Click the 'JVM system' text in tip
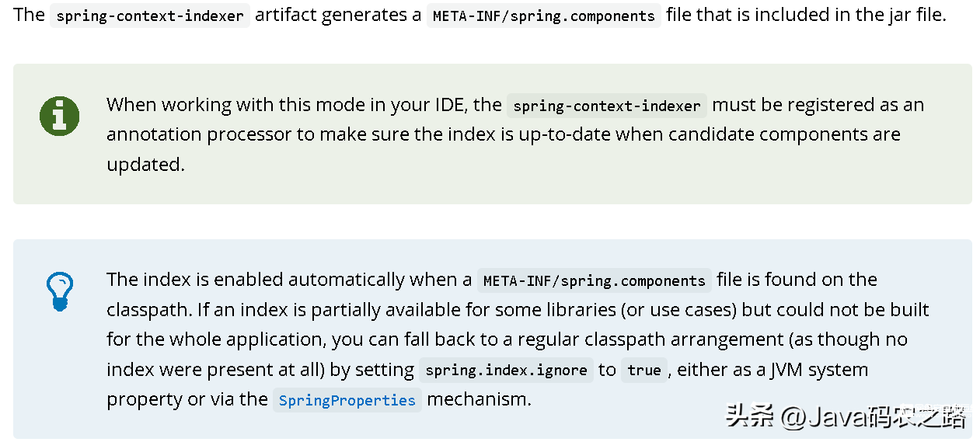 (819, 370)
